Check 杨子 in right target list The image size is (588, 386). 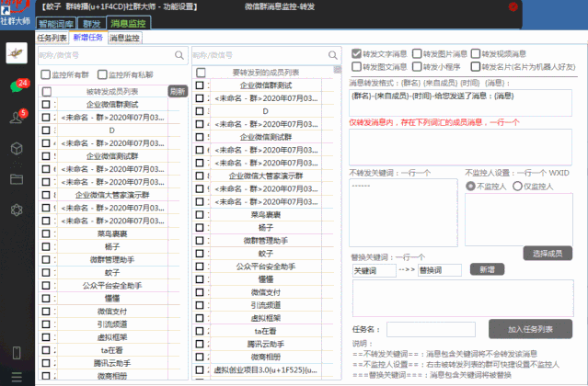tap(200, 227)
